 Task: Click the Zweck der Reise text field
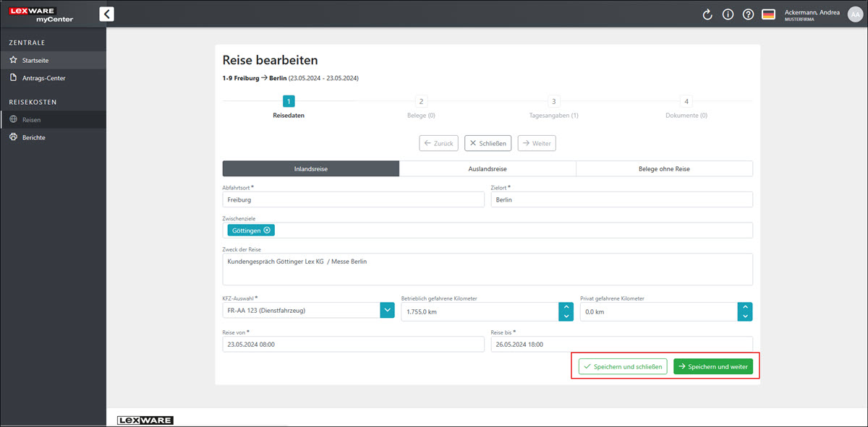tap(488, 269)
